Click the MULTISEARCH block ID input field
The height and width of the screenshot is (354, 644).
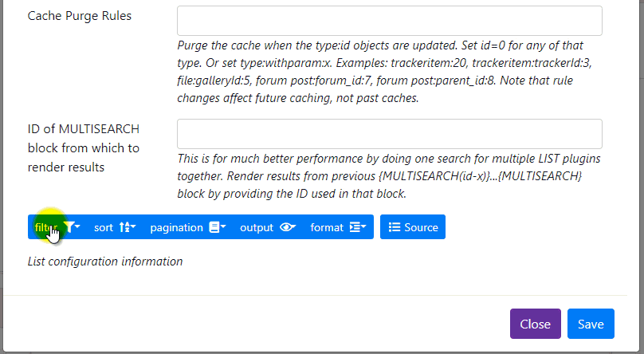pos(390,134)
